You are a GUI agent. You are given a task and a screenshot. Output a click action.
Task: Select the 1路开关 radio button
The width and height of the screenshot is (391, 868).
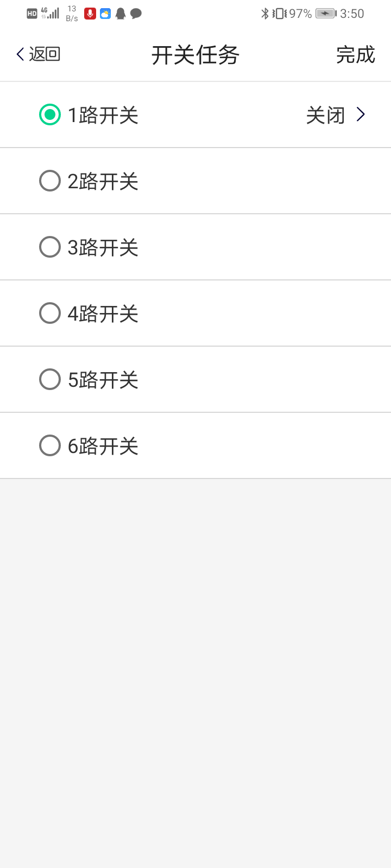[x=50, y=114]
